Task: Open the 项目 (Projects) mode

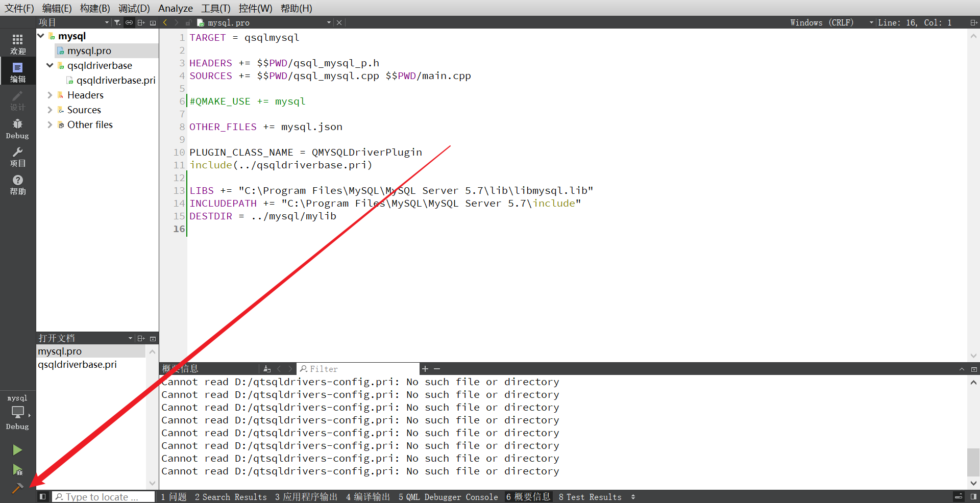Action: (17, 156)
